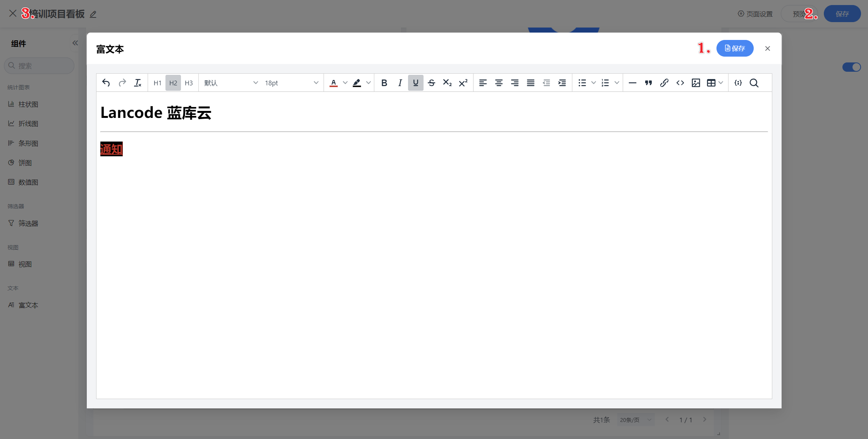Click the 通知 highlighted text in editor
This screenshot has width=868, height=439.
112,149
